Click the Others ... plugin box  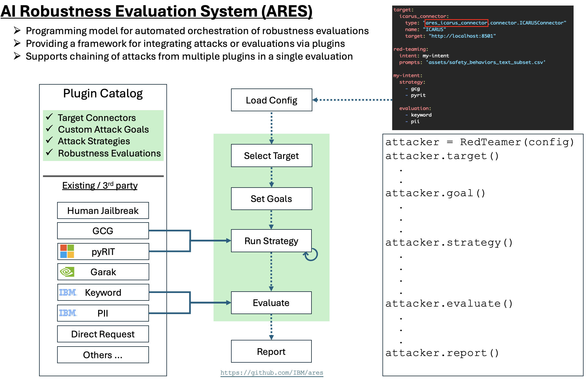point(103,355)
